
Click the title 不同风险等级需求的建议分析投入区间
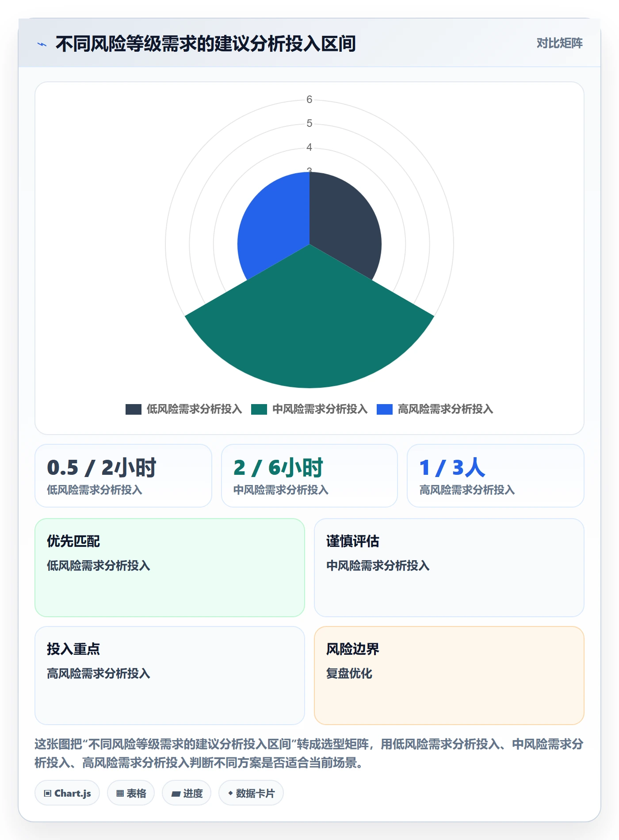[x=206, y=44]
